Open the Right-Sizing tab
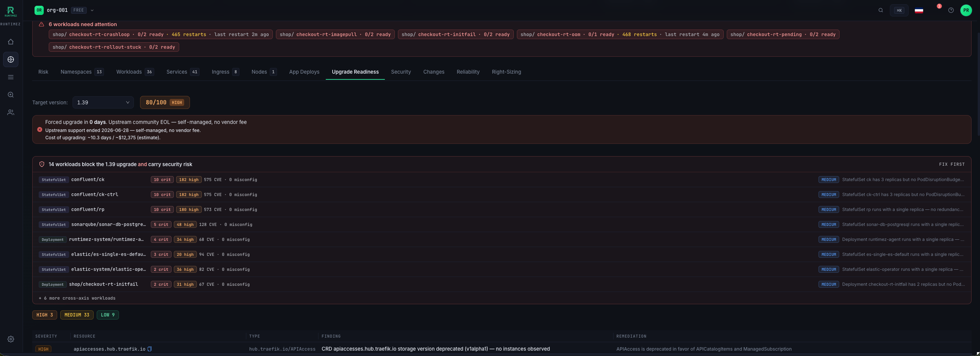 click(506, 72)
